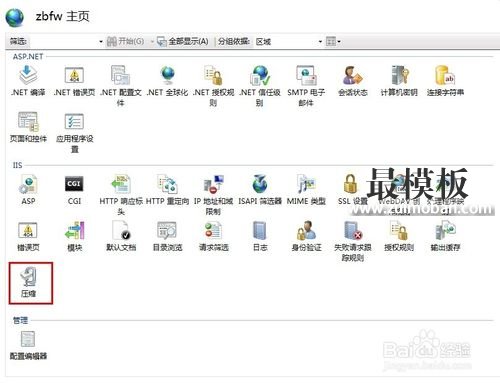Open 应用程序设置 feature
The height and width of the screenshot is (383, 500).
point(74,132)
